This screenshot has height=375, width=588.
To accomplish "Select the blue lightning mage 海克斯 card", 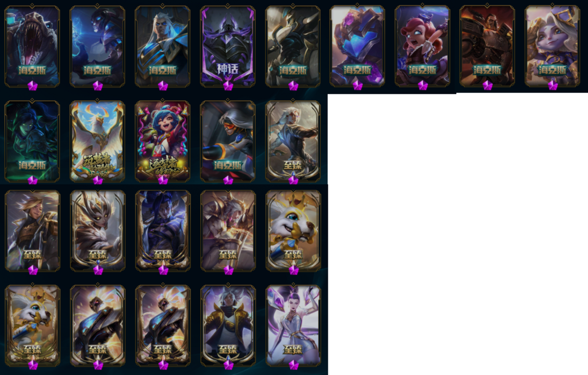I will tap(97, 46).
